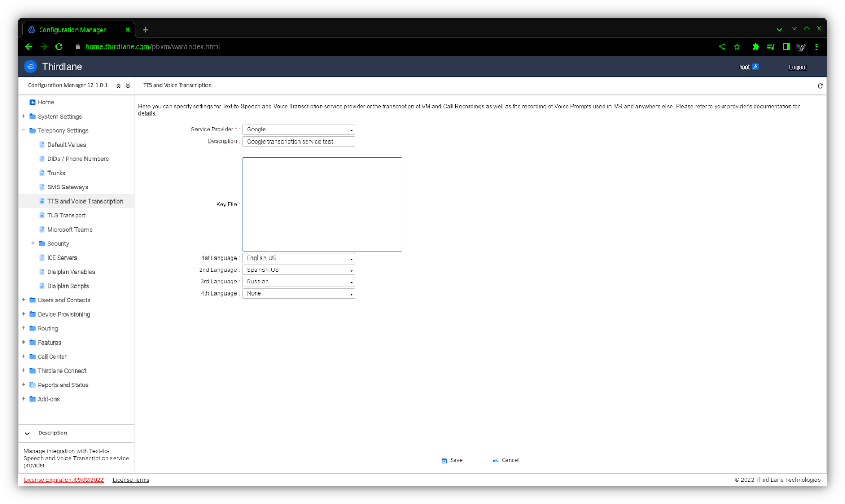The height and width of the screenshot is (504, 845).
Task: Expand the Security folder
Action: [33, 243]
